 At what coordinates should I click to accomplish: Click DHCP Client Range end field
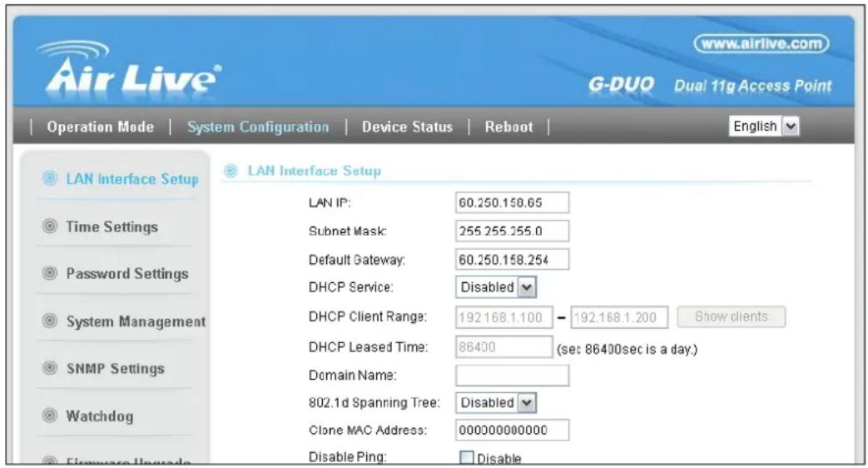pyautogui.click(x=619, y=317)
